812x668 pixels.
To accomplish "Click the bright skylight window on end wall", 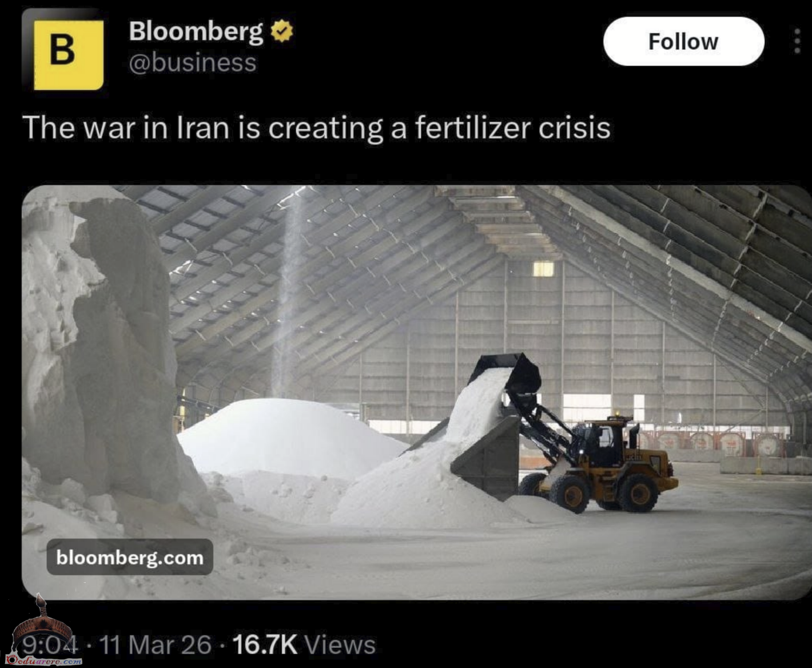I will 543,269.
